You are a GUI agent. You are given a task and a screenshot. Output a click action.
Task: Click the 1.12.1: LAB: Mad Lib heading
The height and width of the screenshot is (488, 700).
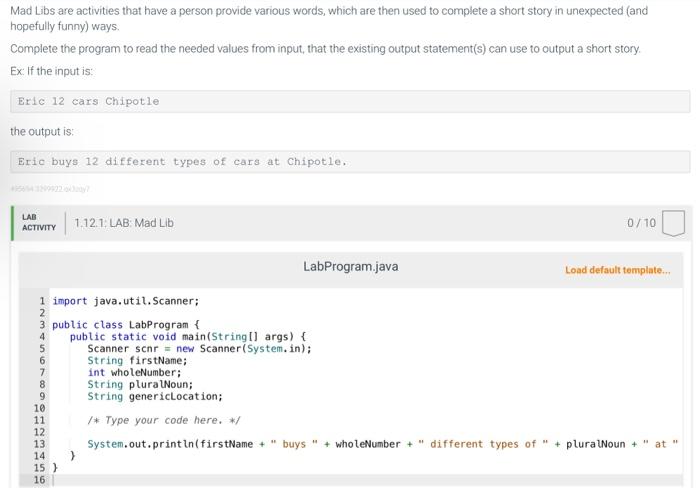pyautogui.click(x=124, y=223)
